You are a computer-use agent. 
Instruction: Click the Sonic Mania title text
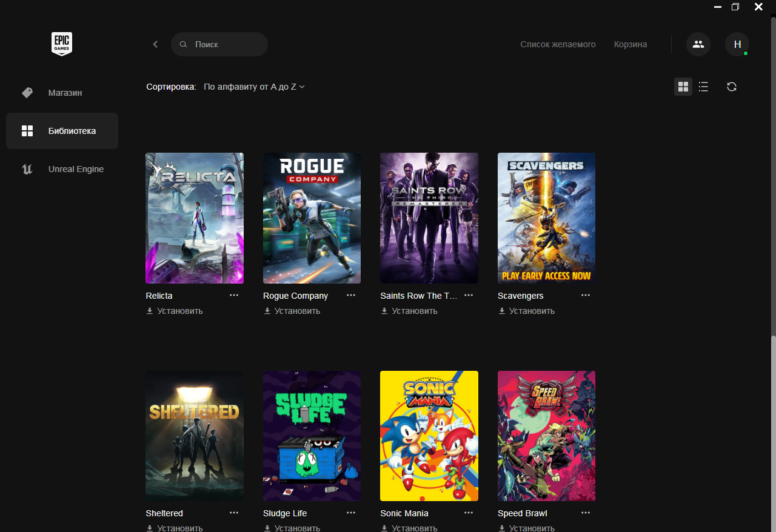tap(404, 513)
